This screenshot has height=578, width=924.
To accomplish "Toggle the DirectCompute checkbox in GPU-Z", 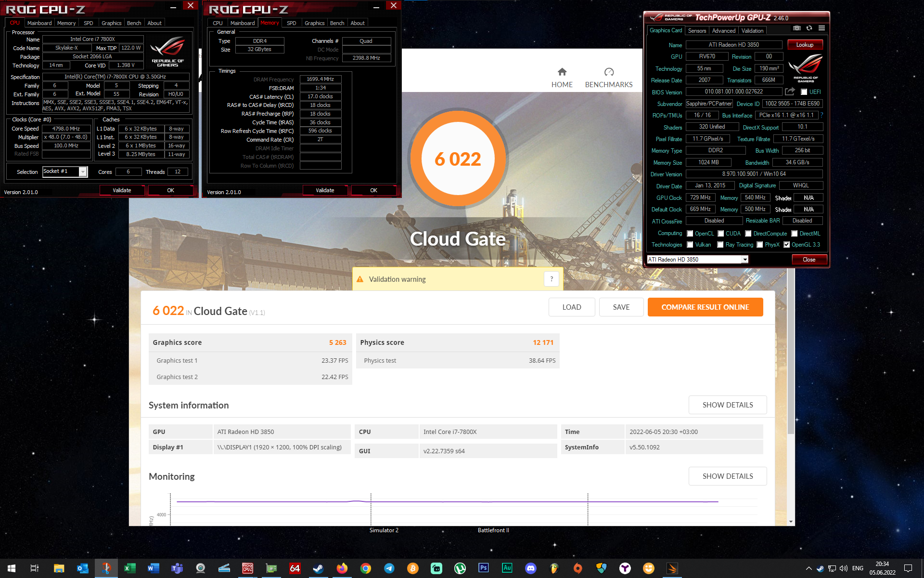I will click(x=748, y=234).
